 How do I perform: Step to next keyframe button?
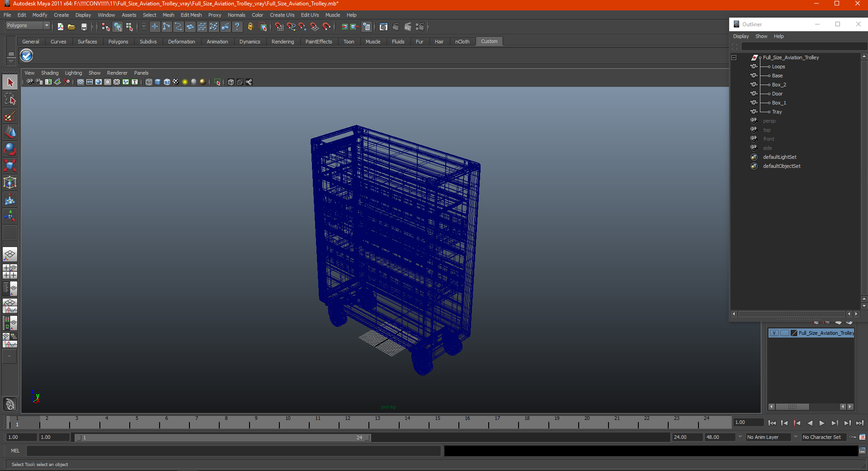(x=835, y=423)
